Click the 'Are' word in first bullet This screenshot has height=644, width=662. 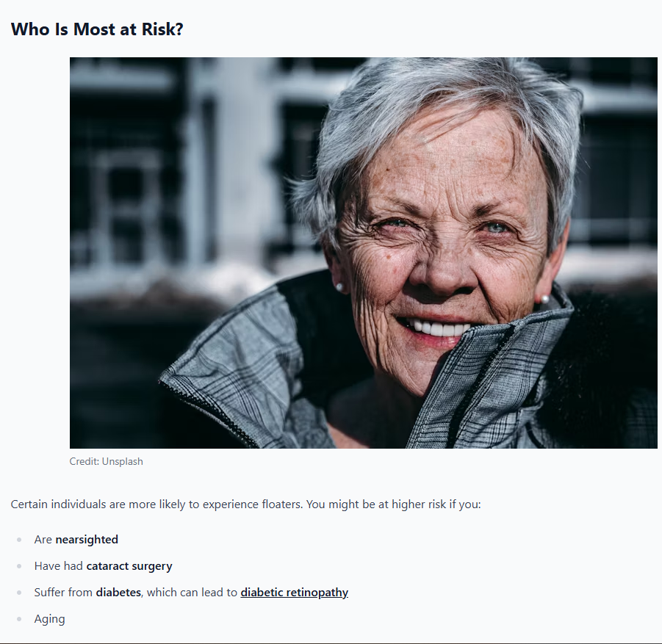(43, 540)
